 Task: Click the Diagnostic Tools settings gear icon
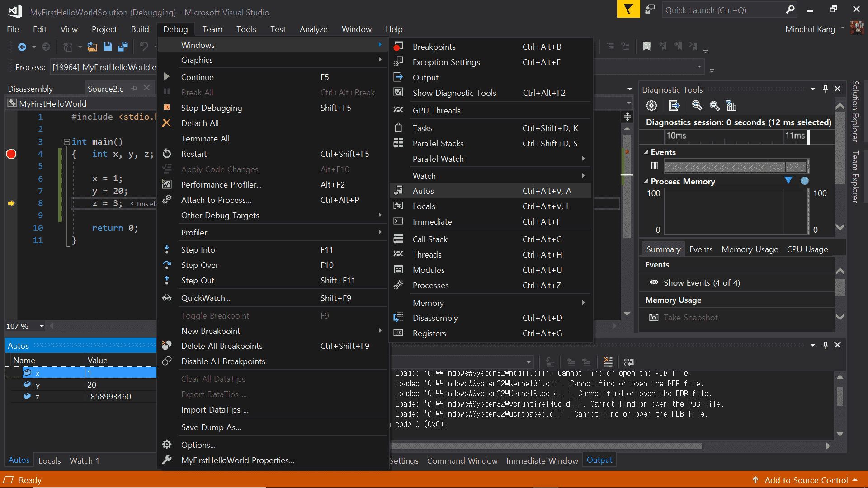651,106
